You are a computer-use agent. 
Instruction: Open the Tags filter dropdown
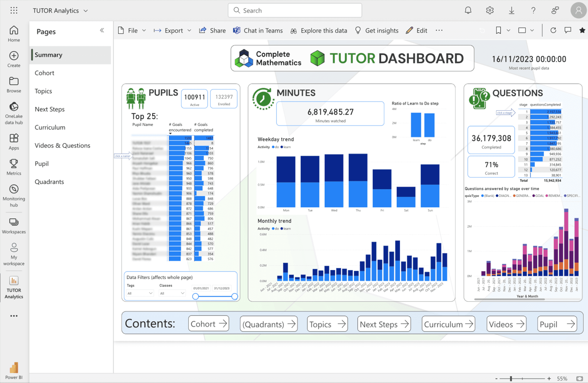click(x=140, y=293)
